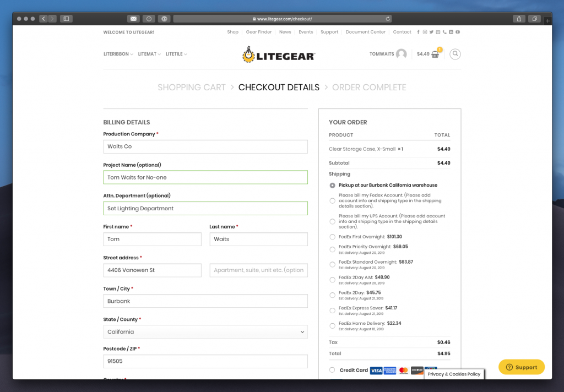Open the News menu item
This screenshot has height=392, width=564.
285,32
